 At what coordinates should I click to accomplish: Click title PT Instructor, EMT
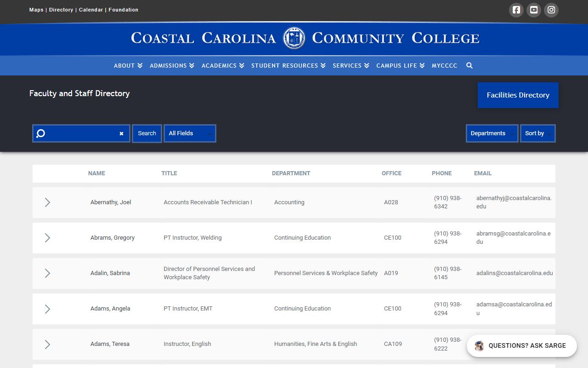[188, 309]
